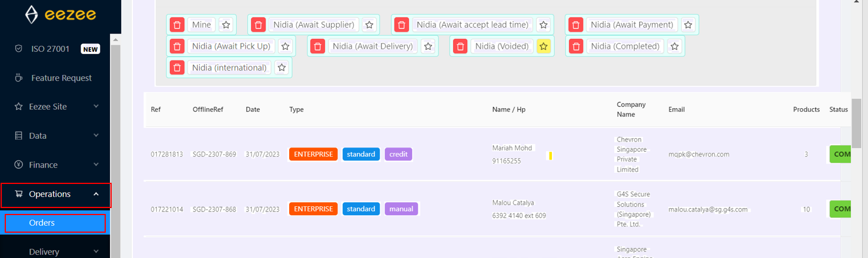Star the Mine filter preset
This screenshot has height=258, width=868.
[226, 25]
